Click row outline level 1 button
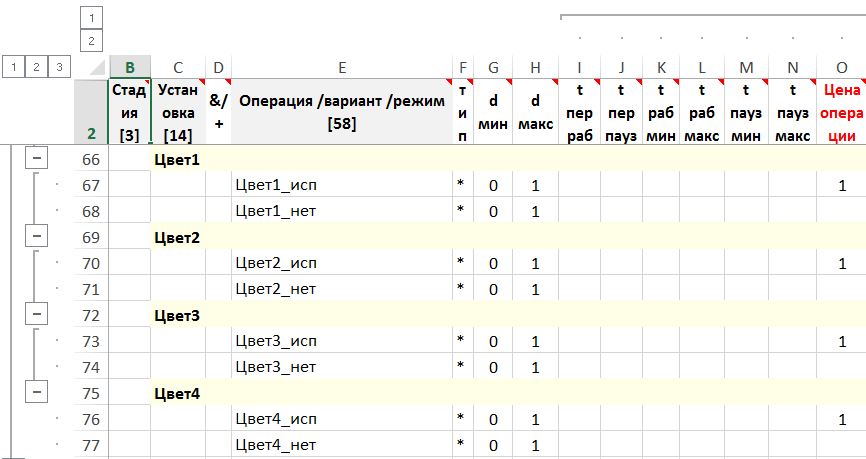Viewport: 866px width, 459px height. tap(13, 66)
